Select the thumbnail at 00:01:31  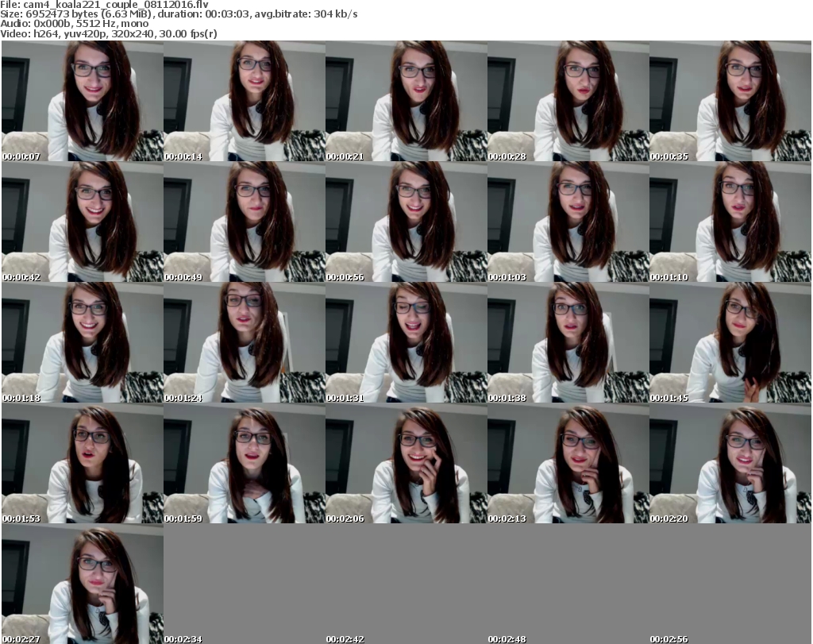406,343
